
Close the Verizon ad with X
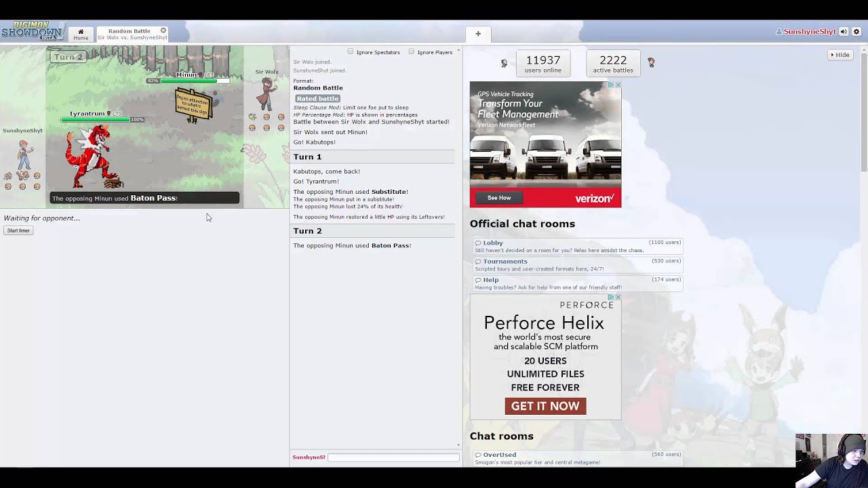(618, 85)
